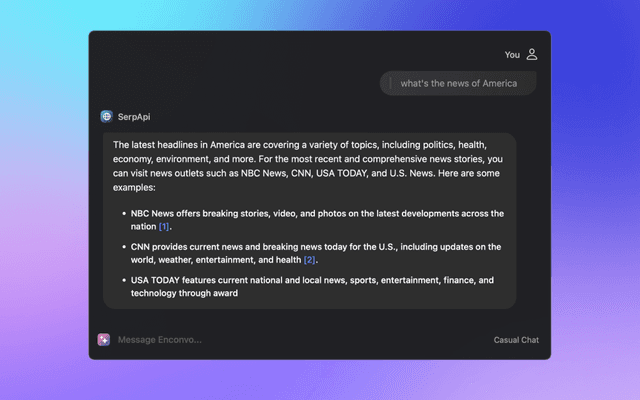Click the Enconvo sparkle icon

tap(104, 339)
